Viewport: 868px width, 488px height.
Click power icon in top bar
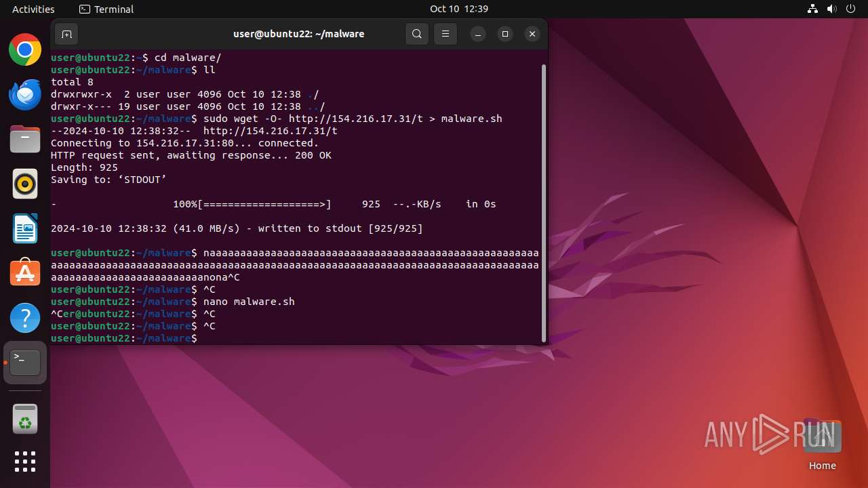click(x=851, y=9)
